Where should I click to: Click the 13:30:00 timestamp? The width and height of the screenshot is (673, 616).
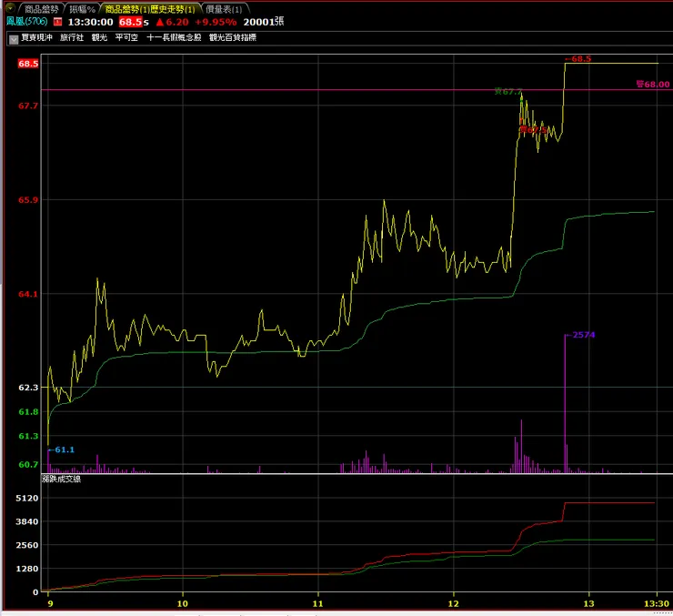point(90,22)
